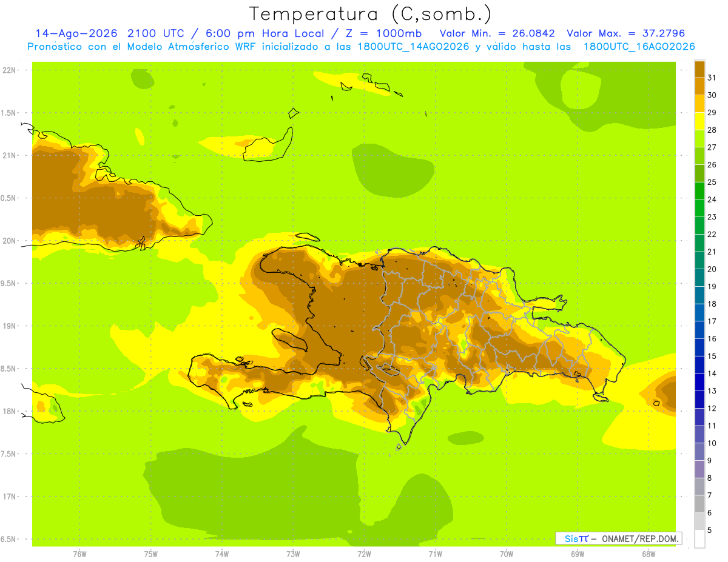Click the color bar label "18"
This screenshot has height=562, width=728.
[712, 304]
